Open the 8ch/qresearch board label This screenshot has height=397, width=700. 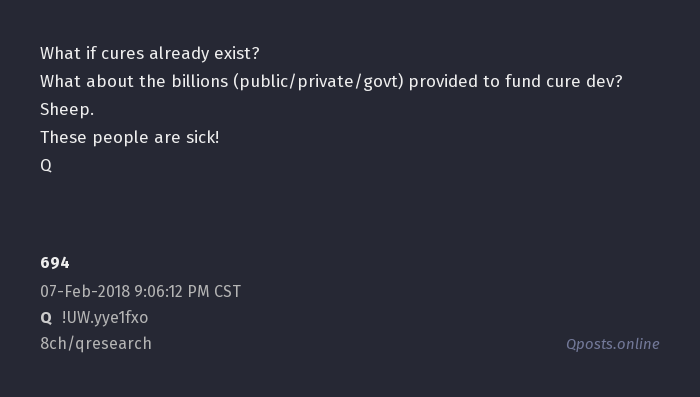click(96, 344)
